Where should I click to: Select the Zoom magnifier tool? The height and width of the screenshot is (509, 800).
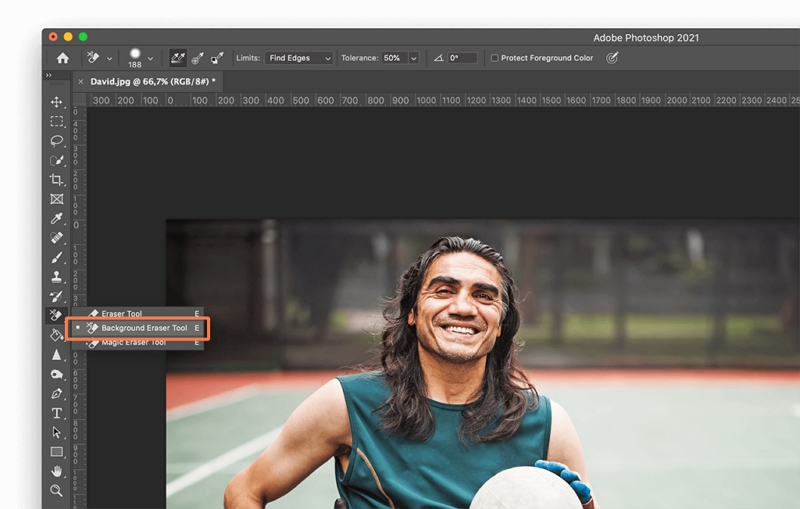[57, 491]
